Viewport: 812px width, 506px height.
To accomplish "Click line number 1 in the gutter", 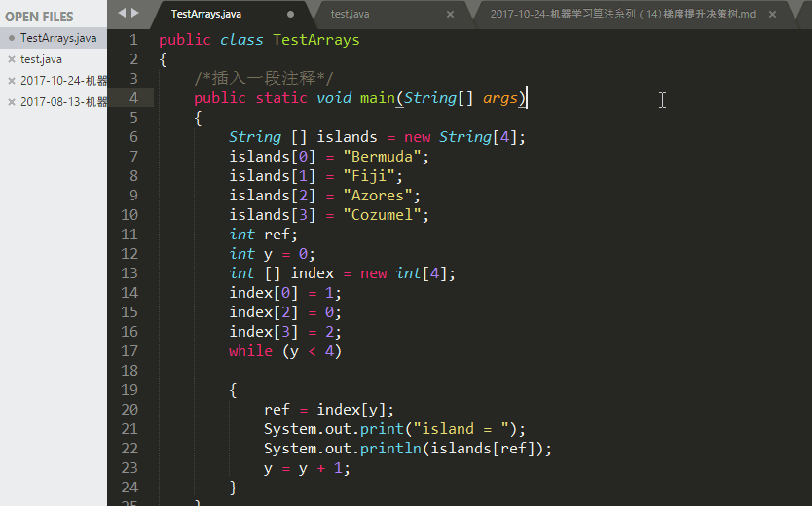I will point(133,40).
